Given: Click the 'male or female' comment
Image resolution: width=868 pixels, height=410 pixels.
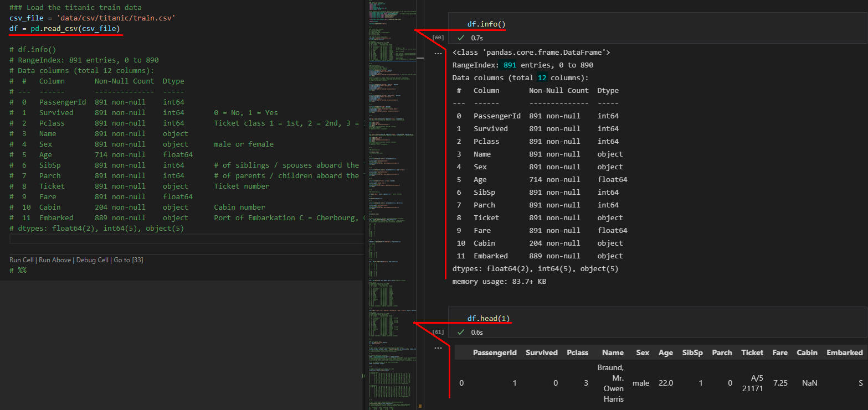Looking at the screenshot, I should coord(244,144).
